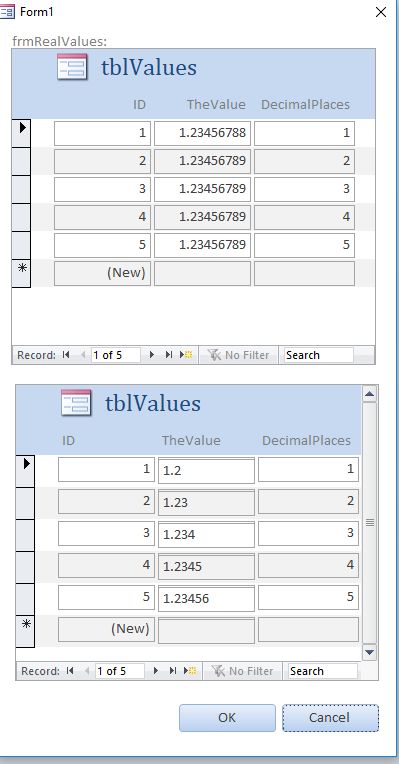This screenshot has width=399, height=764.
Task: Select record 3 row selector in top subform
Action: (x=21, y=189)
